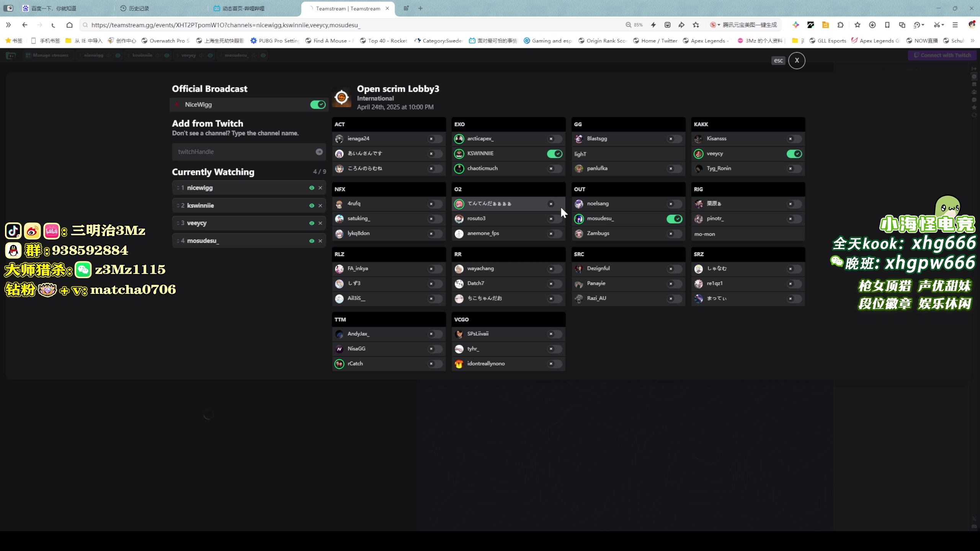The image size is (980, 551).
Task: Submit the Twitch handle arrow button
Action: point(319,152)
